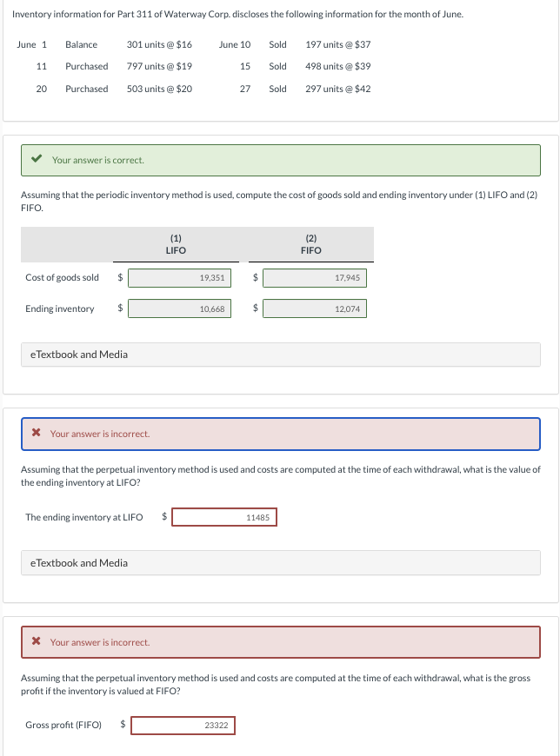Click the dollar sign beside LIFO cost of goods sold
560x756 pixels.
[119, 277]
